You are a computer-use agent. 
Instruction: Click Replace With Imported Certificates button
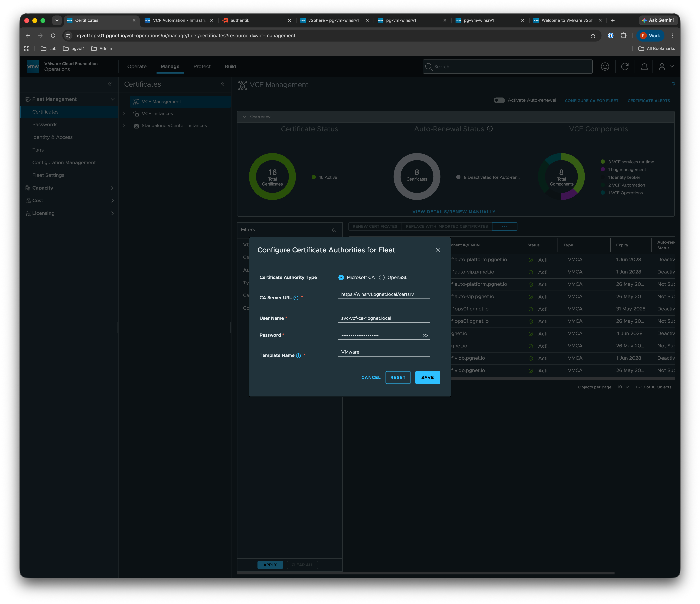[447, 226]
